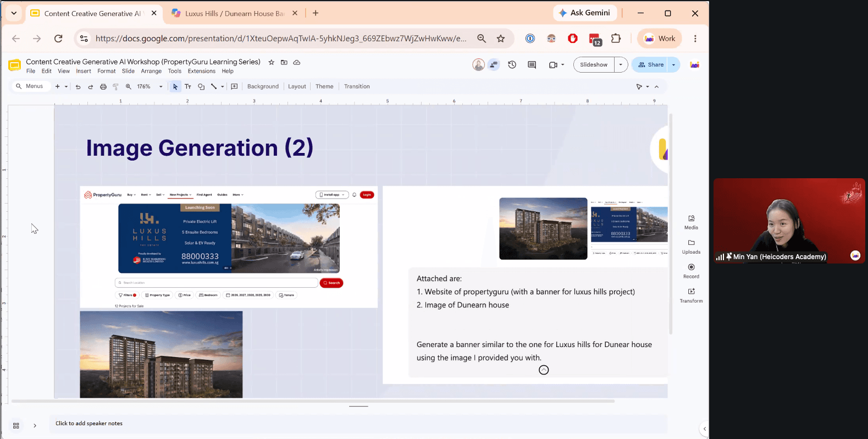The image size is (868, 439).
Task: Switch to Luxus Hills browser tab
Action: [x=234, y=13]
